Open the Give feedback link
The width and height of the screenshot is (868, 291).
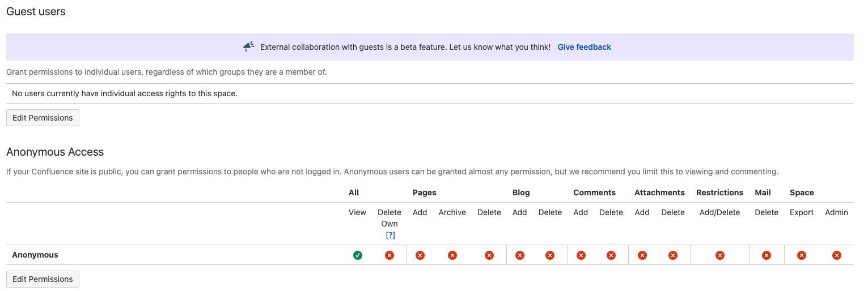pos(585,47)
